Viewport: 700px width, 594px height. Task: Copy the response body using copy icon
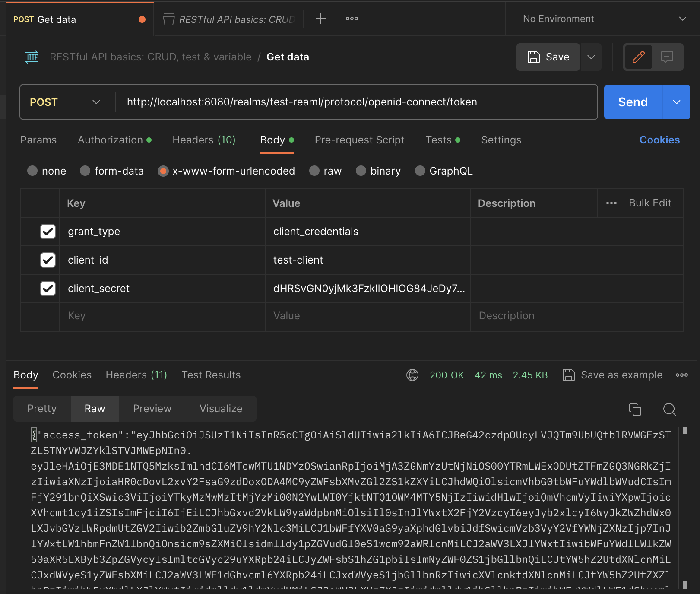click(x=635, y=409)
